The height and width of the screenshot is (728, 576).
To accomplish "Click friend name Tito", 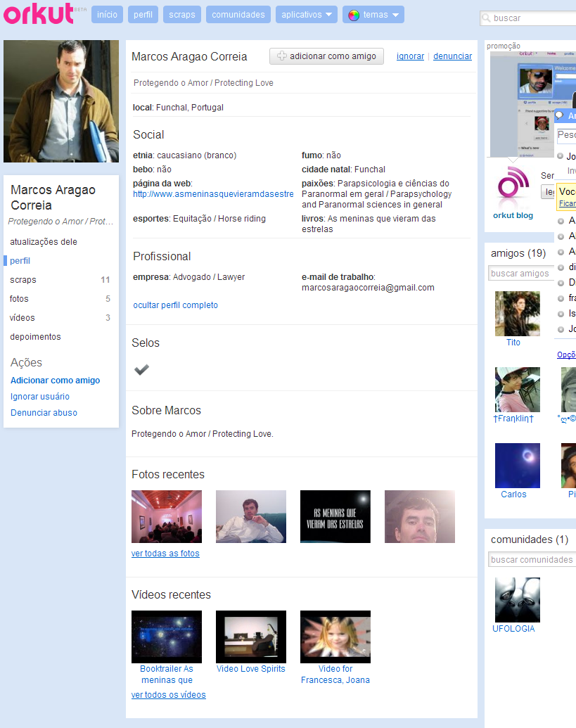I will 513,342.
